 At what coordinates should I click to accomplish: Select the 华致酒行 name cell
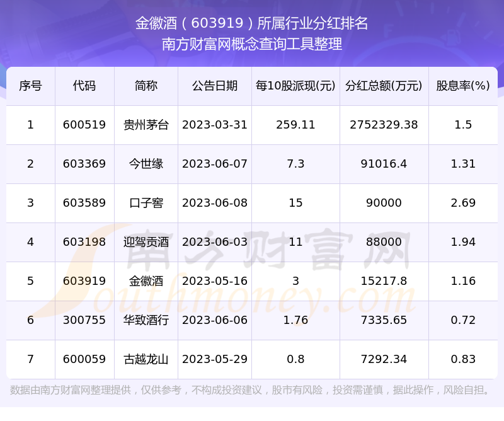pyautogui.click(x=146, y=320)
